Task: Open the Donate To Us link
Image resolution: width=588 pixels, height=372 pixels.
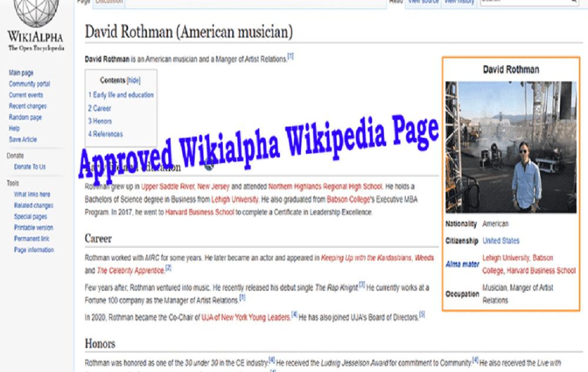Action: [x=29, y=167]
